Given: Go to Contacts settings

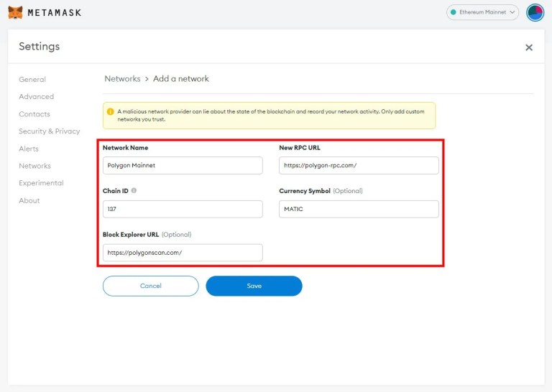Looking at the screenshot, I should [34, 114].
